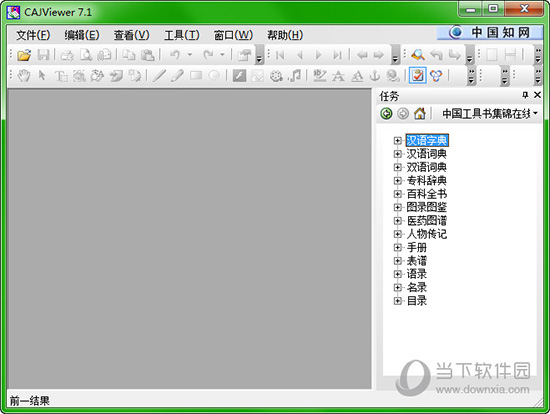The height and width of the screenshot is (414, 550).
Task: Go to first page icon
Action: 280,55
